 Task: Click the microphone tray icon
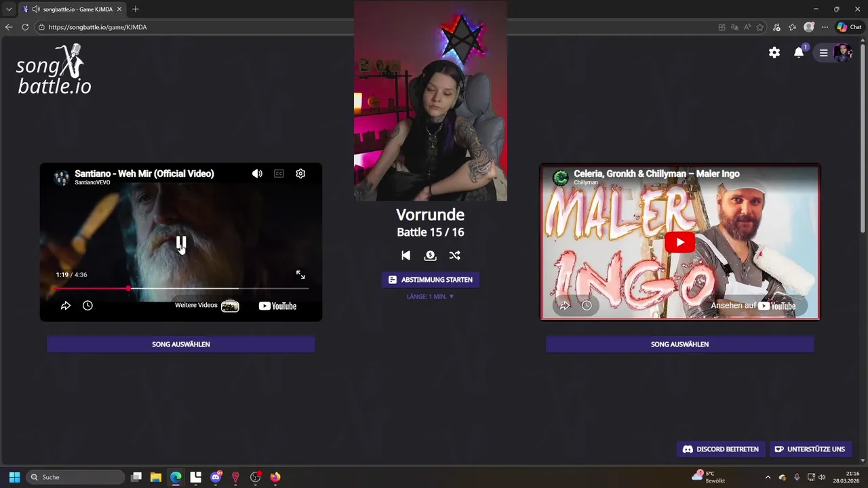click(x=797, y=477)
